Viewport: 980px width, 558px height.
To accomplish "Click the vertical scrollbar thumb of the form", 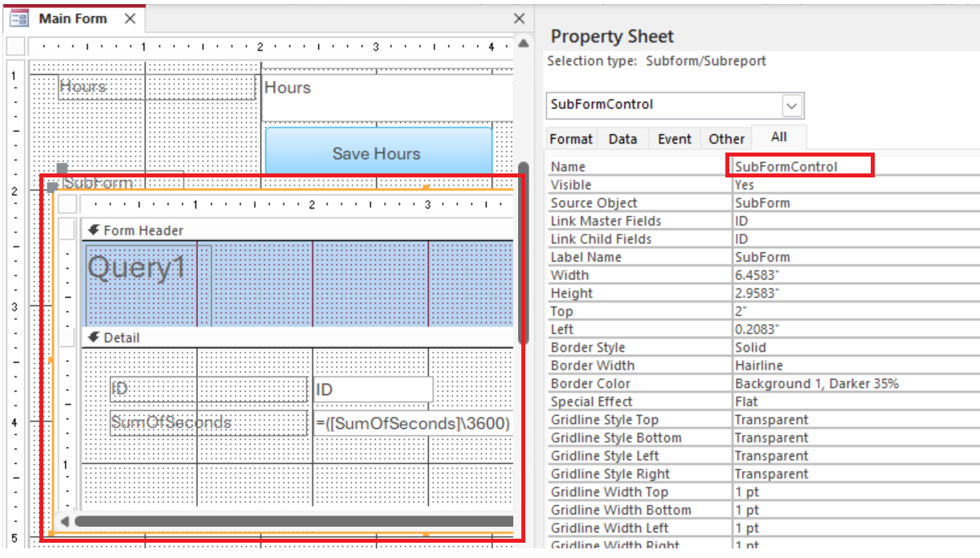I will 523,253.
